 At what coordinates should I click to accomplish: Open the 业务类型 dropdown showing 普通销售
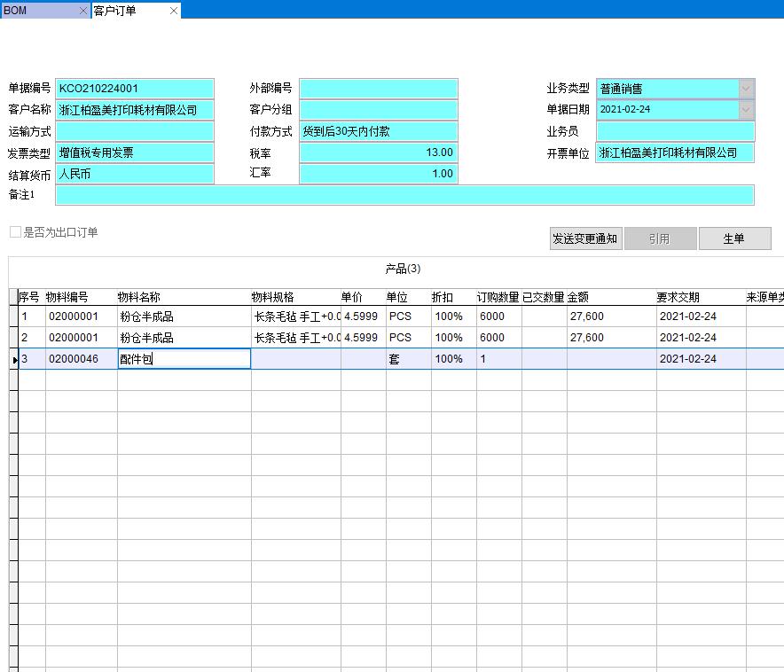click(x=748, y=88)
